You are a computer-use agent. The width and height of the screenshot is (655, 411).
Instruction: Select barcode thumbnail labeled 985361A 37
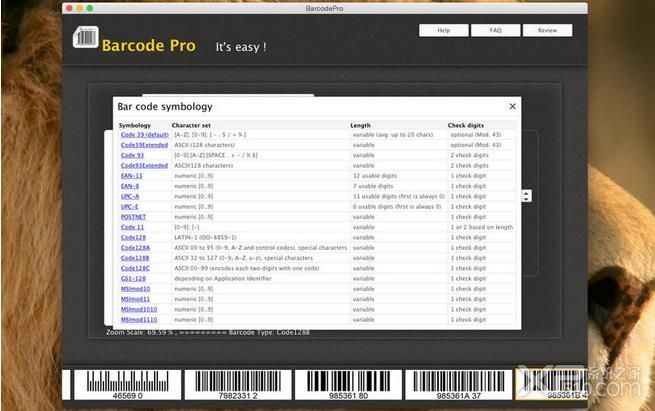pos(458,385)
